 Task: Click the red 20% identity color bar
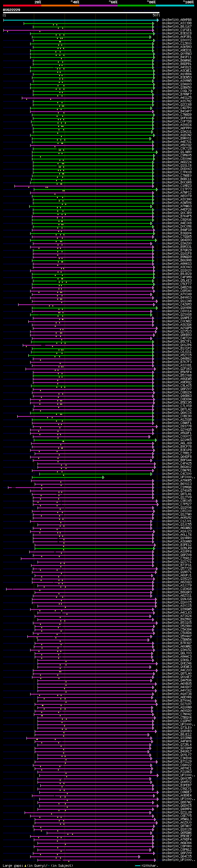coord(22,6)
